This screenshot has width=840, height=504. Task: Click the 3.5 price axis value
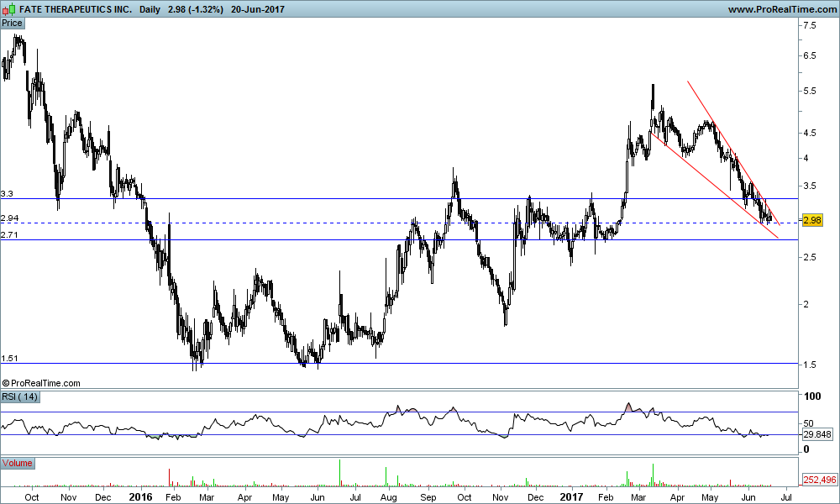(x=810, y=186)
